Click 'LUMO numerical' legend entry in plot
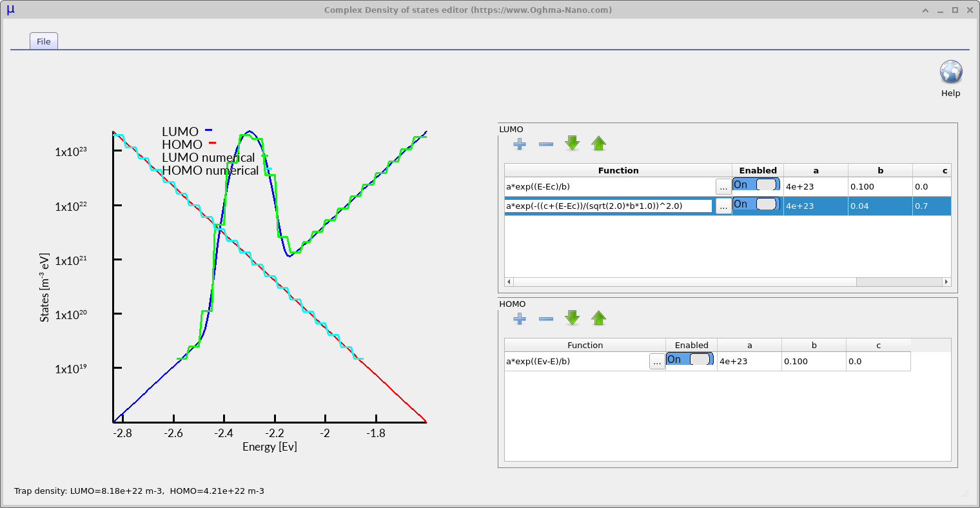This screenshot has height=508, width=980. click(208, 157)
